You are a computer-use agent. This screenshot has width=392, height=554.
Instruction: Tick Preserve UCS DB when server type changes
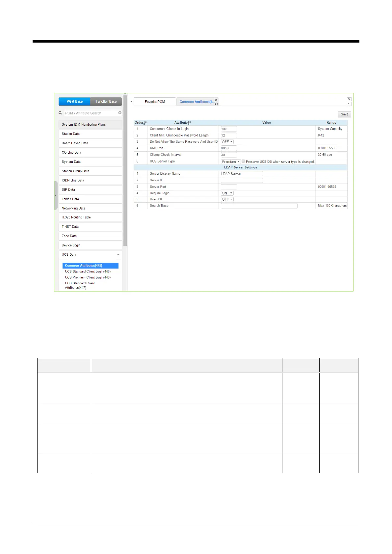tap(243, 161)
